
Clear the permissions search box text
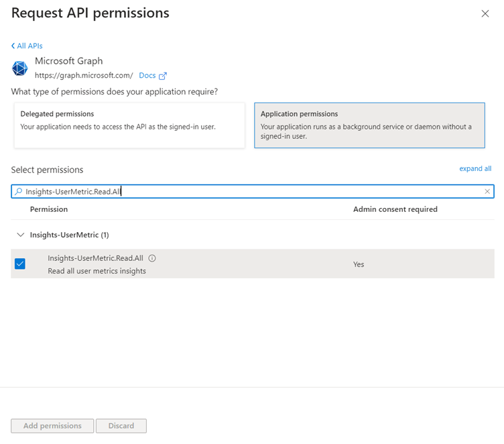point(487,192)
